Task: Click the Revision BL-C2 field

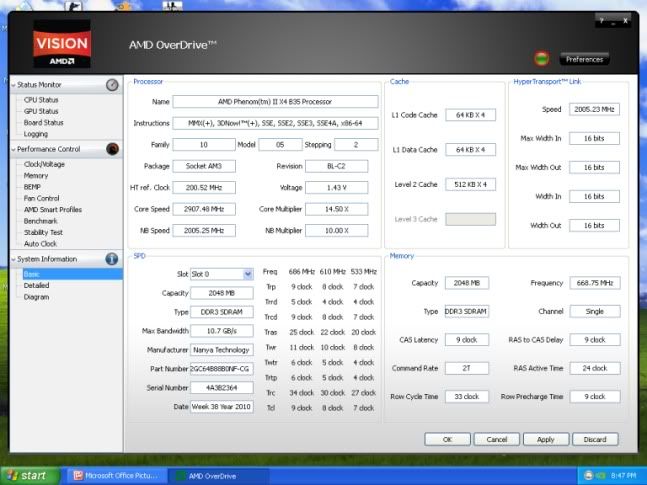Action: click(x=337, y=166)
